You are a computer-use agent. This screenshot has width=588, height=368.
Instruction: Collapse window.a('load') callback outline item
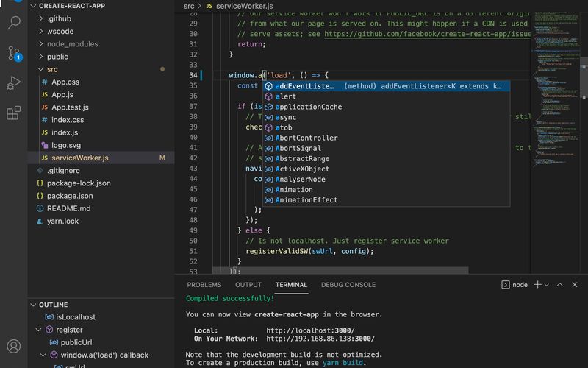click(x=43, y=355)
